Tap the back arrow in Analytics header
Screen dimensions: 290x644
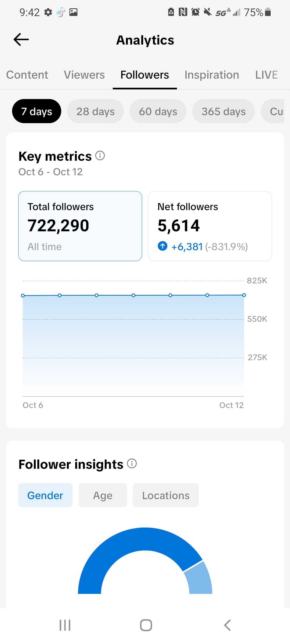pyautogui.click(x=21, y=40)
